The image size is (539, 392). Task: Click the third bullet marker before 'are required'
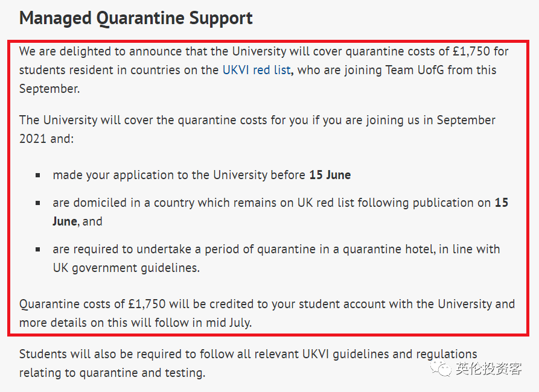point(38,250)
